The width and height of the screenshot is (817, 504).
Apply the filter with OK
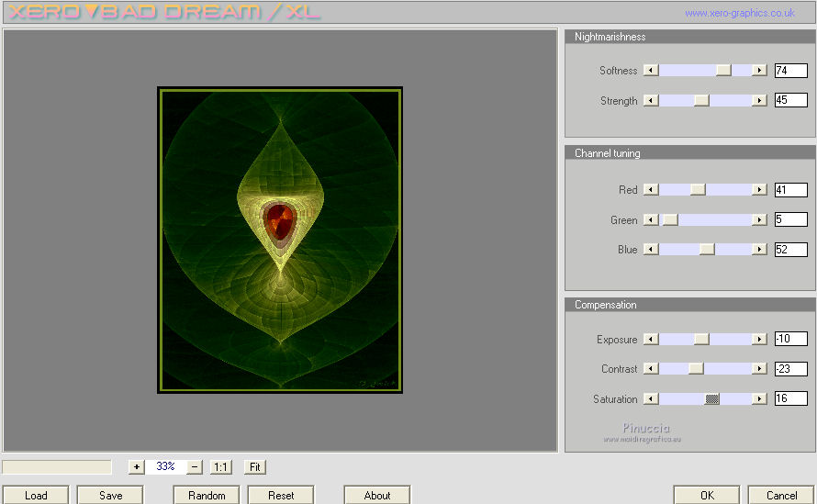(x=707, y=495)
